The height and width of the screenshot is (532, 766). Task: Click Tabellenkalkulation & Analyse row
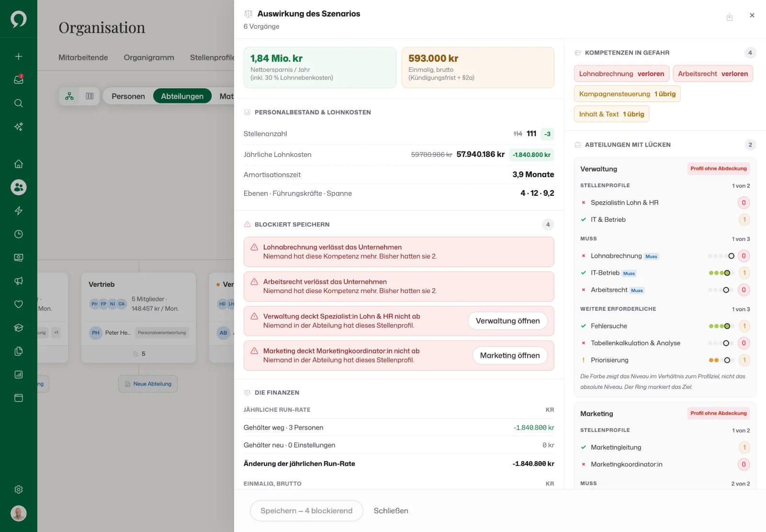click(x=665, y=343)
